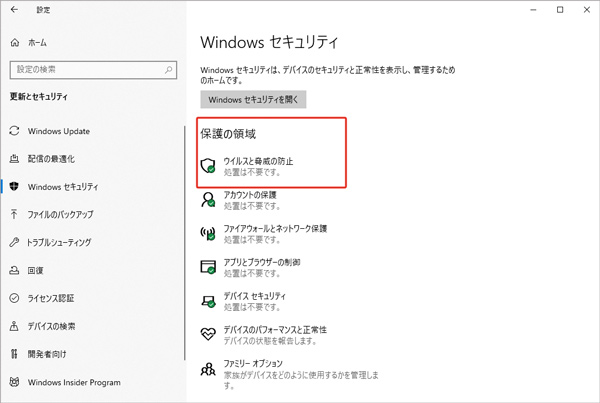The height and width of the screenshot is (403, 600).
Task: Click the sidebar vertical scrollbar
Action: [x=185, y=243]
